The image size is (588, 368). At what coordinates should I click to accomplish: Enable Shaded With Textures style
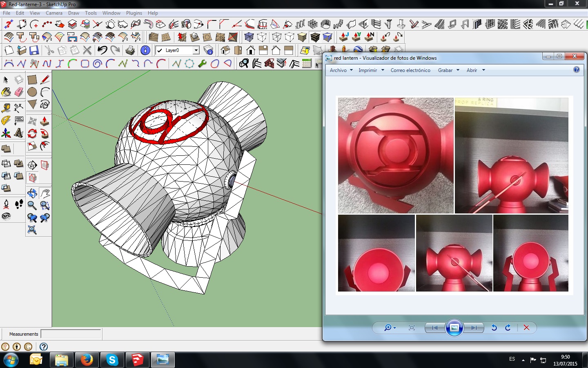(x=315, y=38)
